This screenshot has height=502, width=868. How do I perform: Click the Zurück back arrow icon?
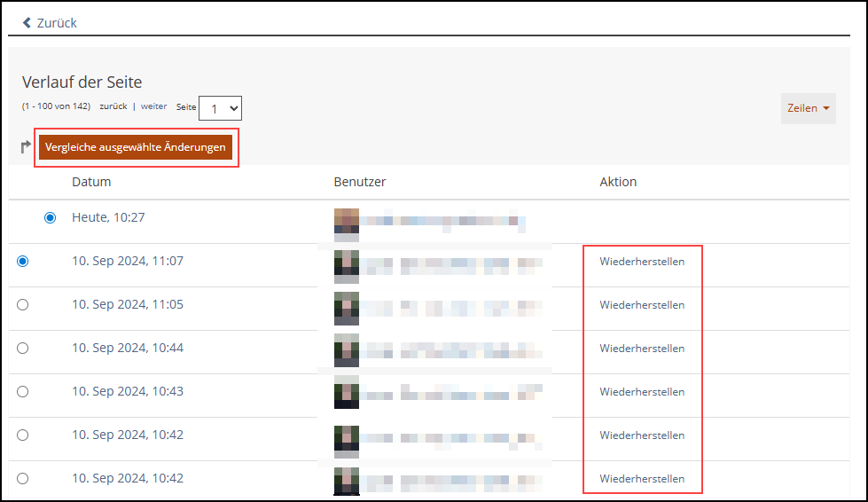click(x=27, y=23)
